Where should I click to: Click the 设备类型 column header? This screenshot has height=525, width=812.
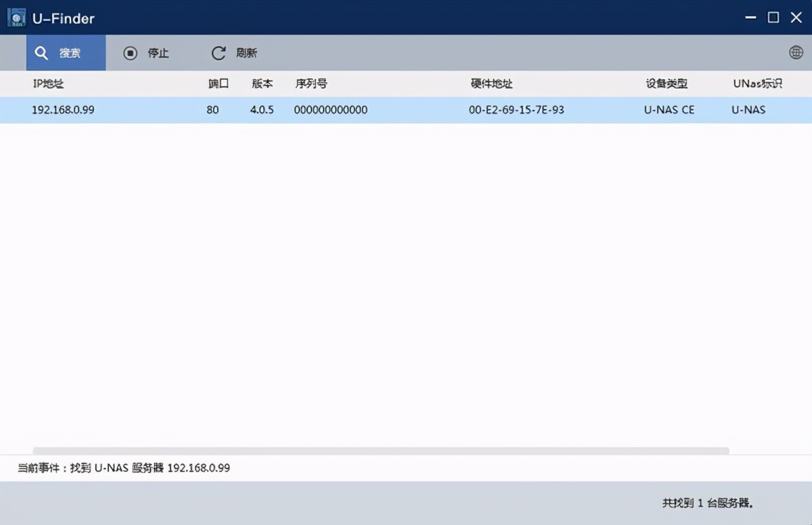coord(666,83)
